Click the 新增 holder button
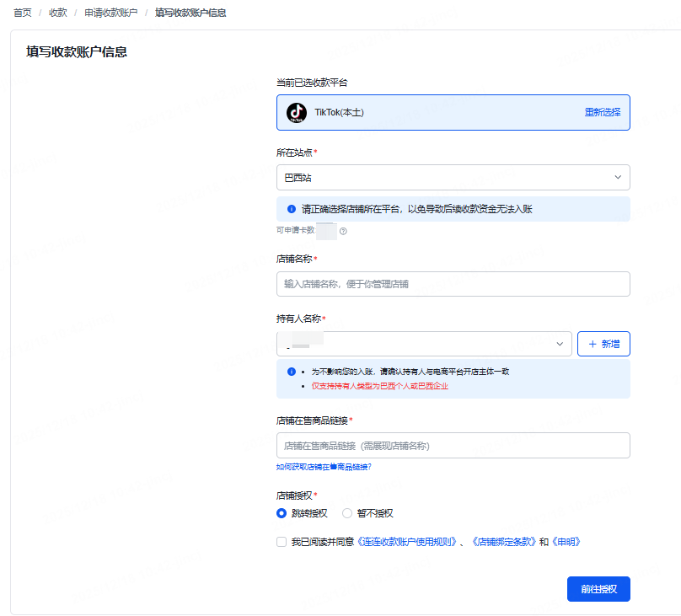 (603, 344)
